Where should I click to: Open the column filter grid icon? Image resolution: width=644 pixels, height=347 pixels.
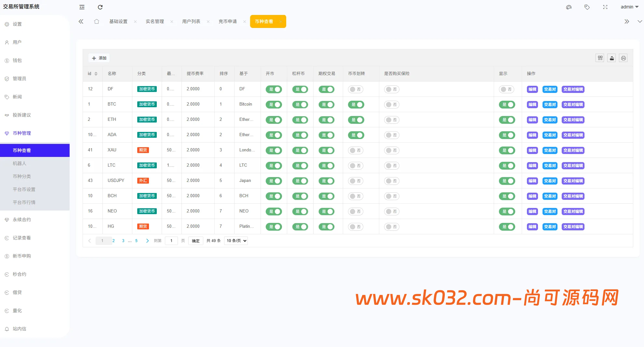click(600, 58)
